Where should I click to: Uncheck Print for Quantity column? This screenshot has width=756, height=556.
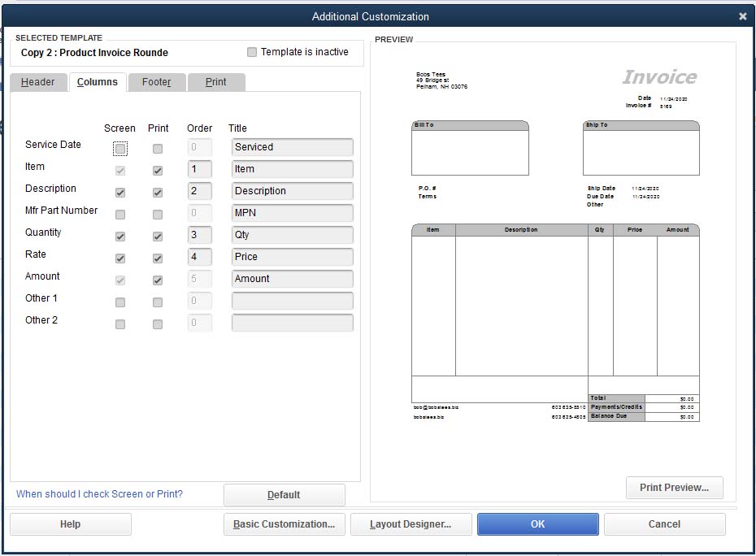[x=158, y=236]
